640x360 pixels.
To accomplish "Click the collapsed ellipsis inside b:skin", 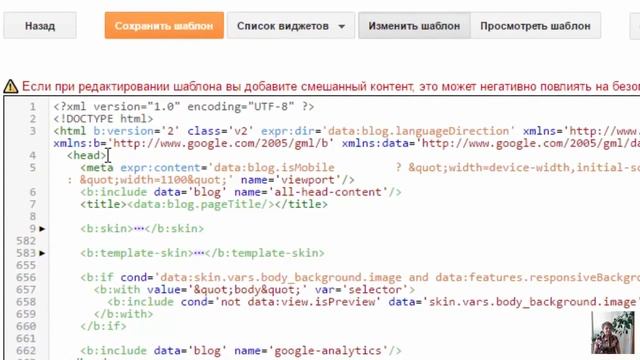I will point(139,229).
